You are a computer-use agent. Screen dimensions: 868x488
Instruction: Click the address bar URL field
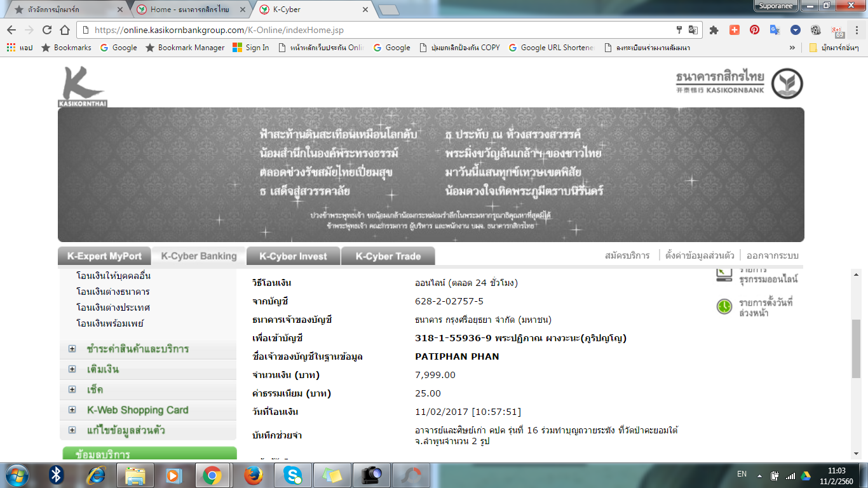point(381,30)
